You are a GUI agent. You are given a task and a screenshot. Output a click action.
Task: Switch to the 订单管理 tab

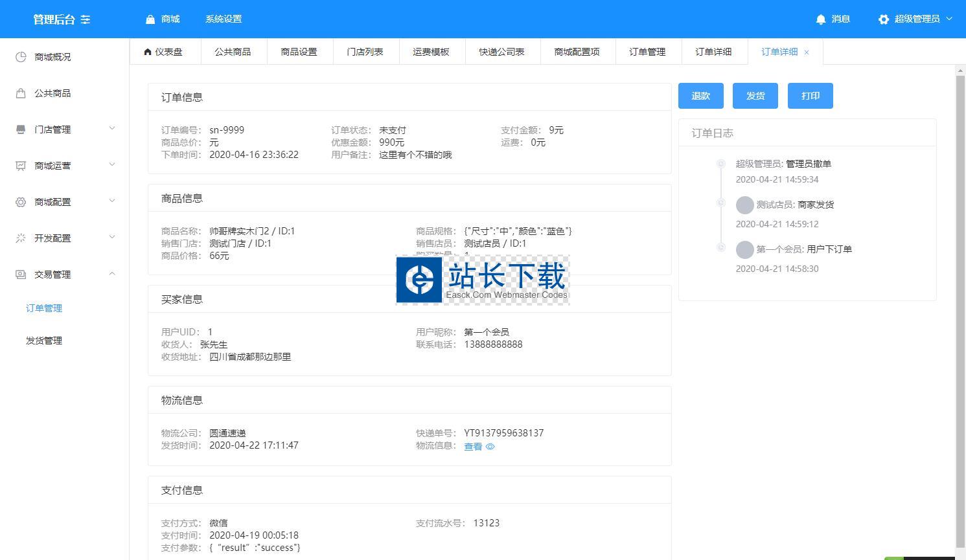click(647, 52)
